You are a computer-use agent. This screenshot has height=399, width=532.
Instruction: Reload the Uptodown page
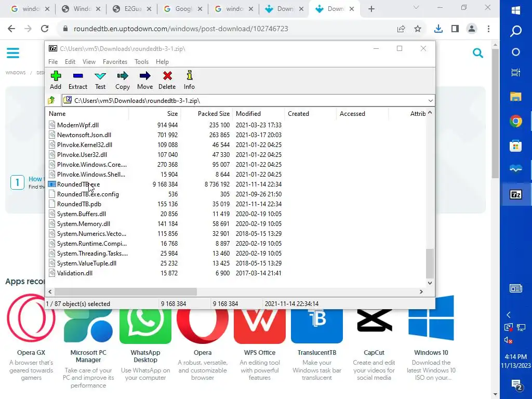45,29
